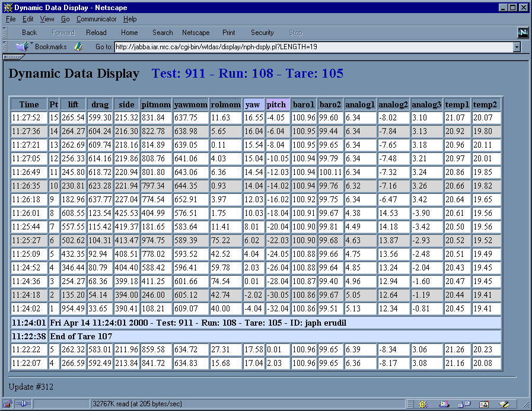Open the Bookmarks folder icon
532x411 pixels.
23,46
